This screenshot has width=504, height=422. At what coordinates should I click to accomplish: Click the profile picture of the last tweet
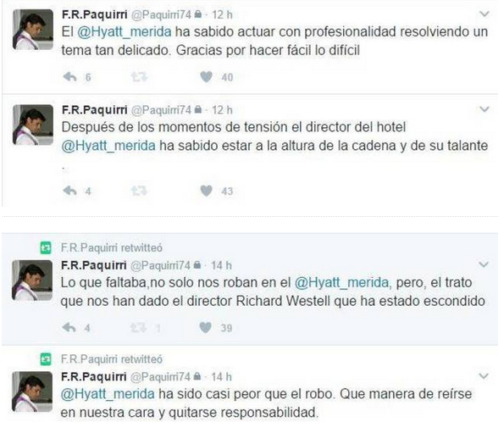[32, 391]
